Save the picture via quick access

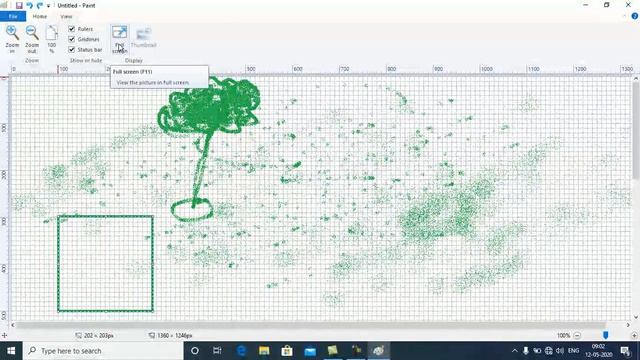click(x=19, y=6)
